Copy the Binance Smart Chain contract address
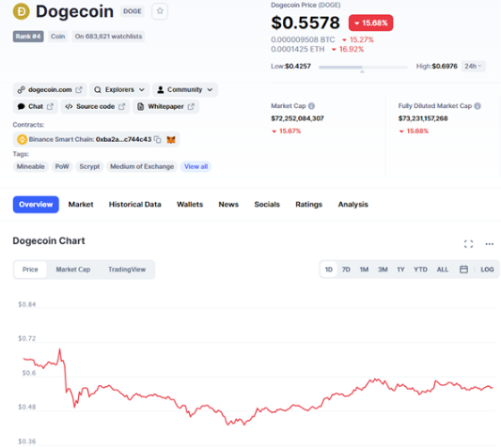Image resolution: width=501 pixels, height=448 pixels. [158, 139]
